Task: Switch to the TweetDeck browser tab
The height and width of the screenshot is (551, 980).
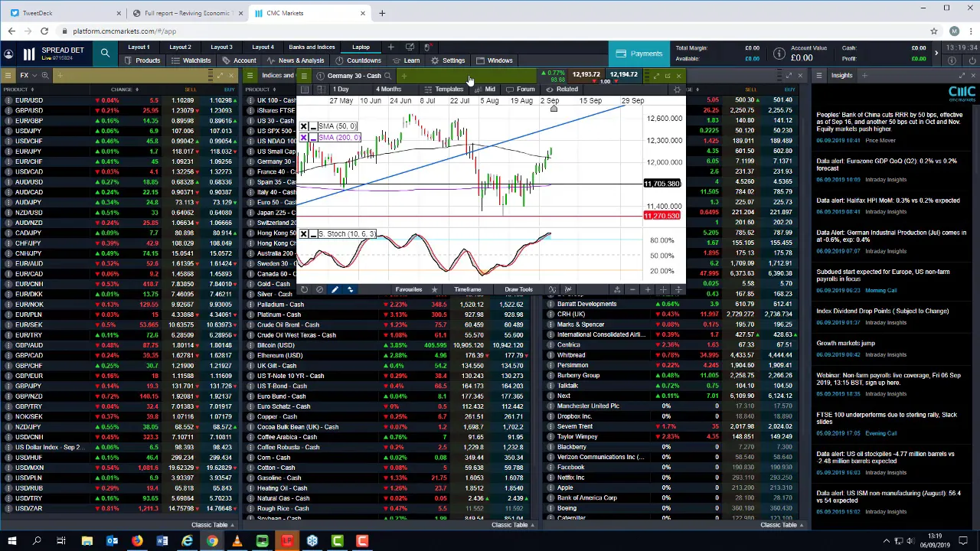Action: click(x=65, y=13)
